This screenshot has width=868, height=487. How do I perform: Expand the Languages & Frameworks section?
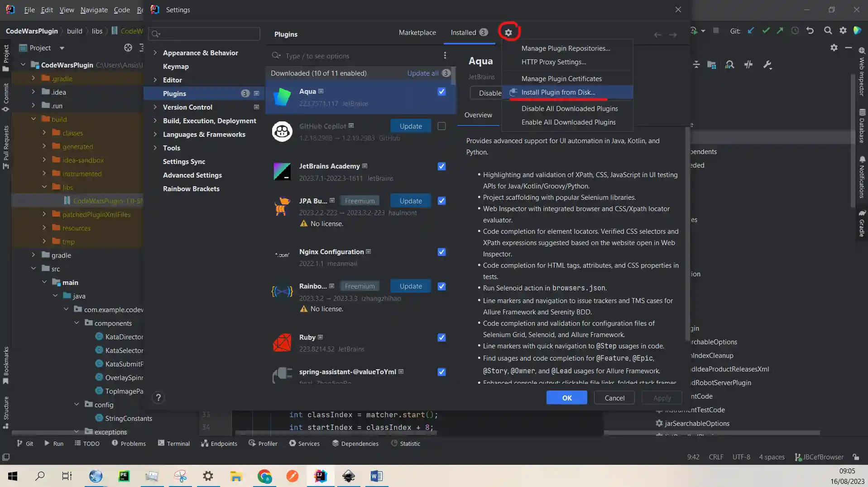click(x=155, y=135)
